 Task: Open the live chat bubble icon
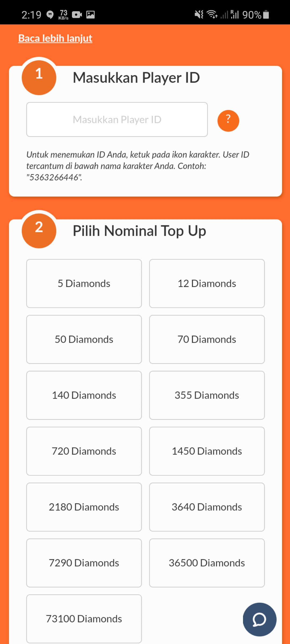tap(259, 619)
